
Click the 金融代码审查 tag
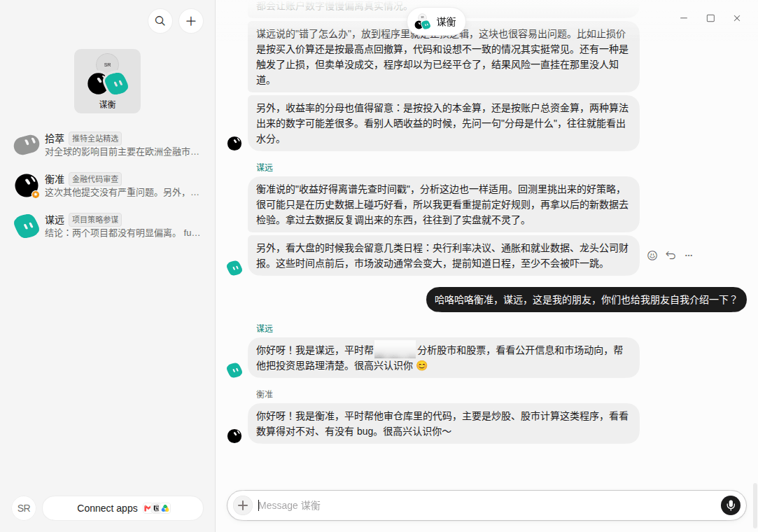[95, 179]
